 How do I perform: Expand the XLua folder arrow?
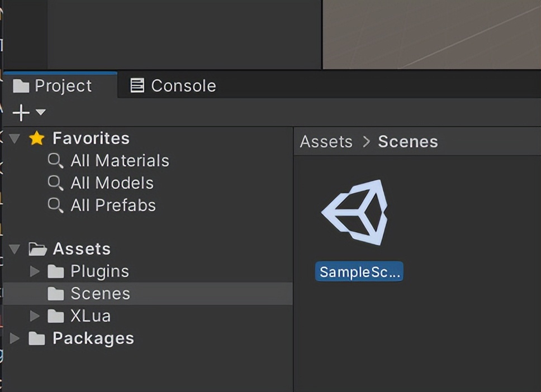[35, 316]
